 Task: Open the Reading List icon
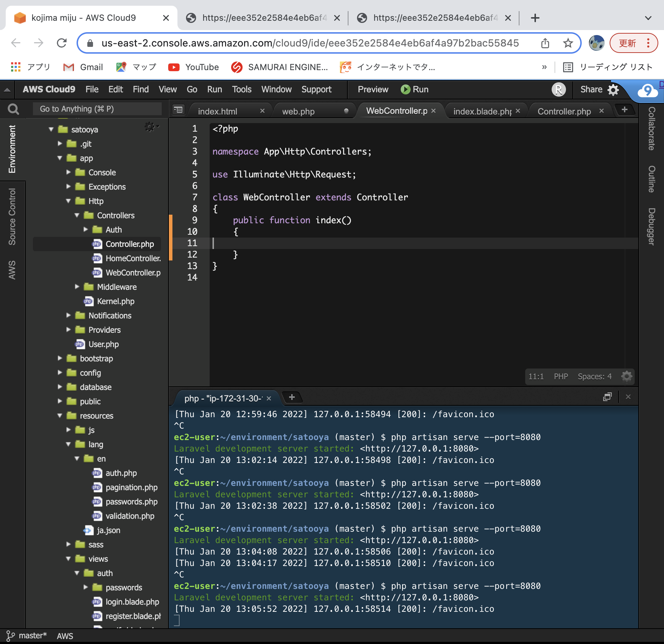click(568, 67)
